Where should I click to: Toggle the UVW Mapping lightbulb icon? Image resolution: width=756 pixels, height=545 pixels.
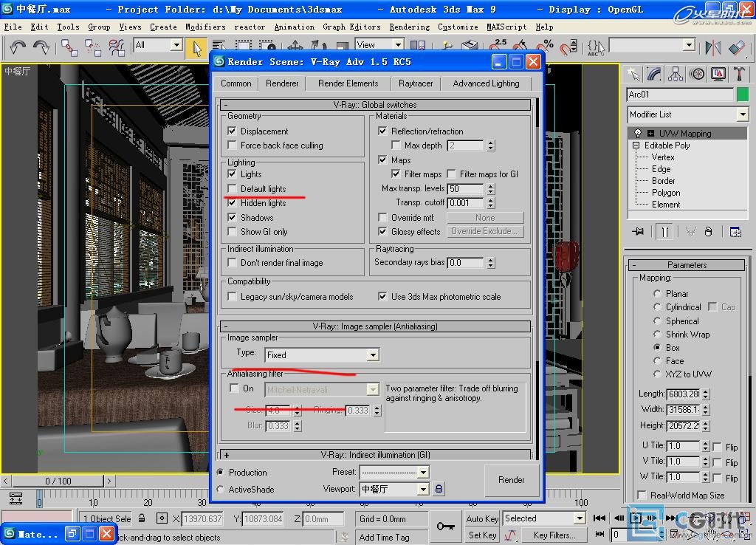[x=638, y=134]
